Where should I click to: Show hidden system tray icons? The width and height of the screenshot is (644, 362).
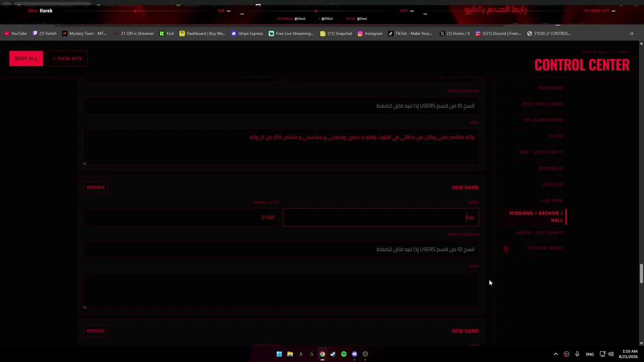555,354
